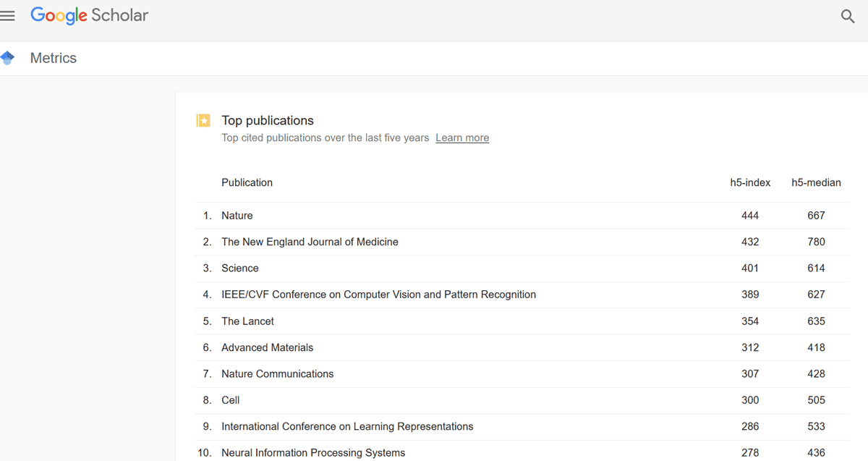868x461 pixels.
Task: Open Neural Information Processing Systems entry
Action: click(312, 452)
